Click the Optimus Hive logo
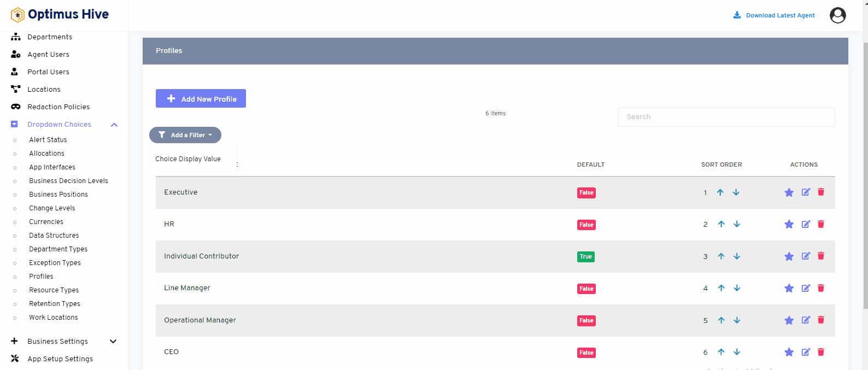Screen dimensions: 868x370 coord(60,15)
